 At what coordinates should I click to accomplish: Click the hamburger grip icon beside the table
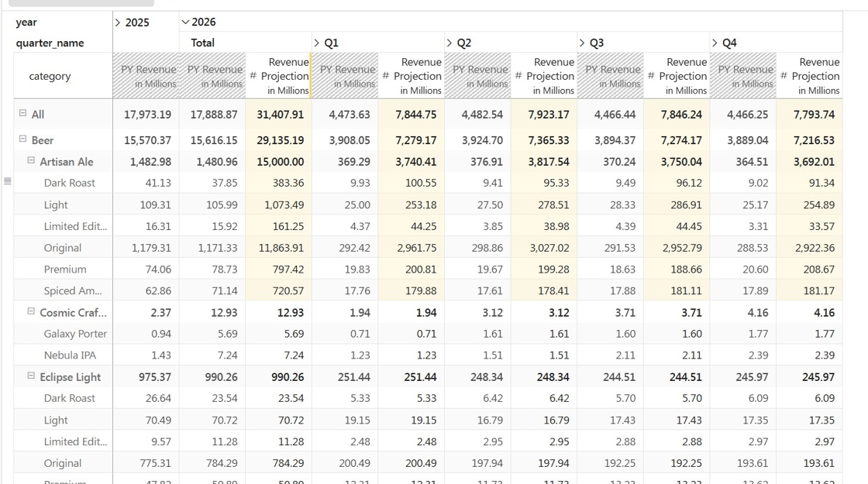click(7, 181)
